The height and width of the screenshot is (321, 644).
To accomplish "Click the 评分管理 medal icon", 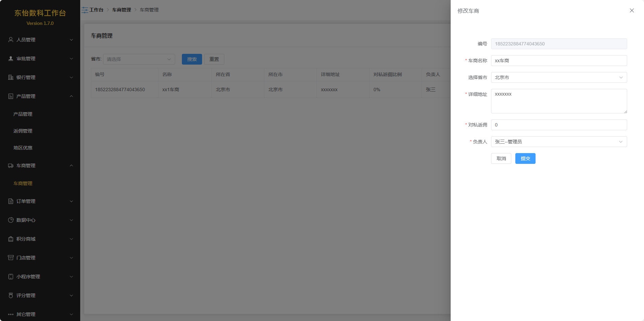I will 11,295.
